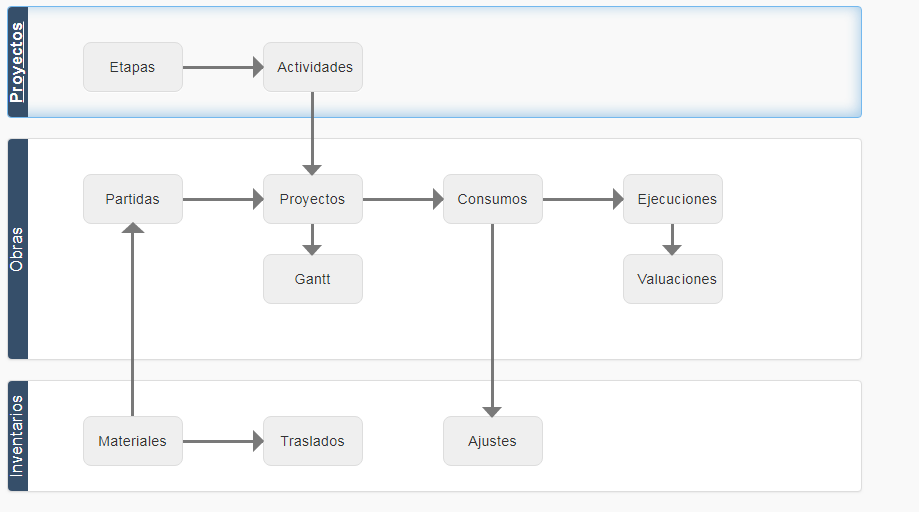Click the Proyectos vertical section header
919x514 pixels.
(x=18, y=62)
